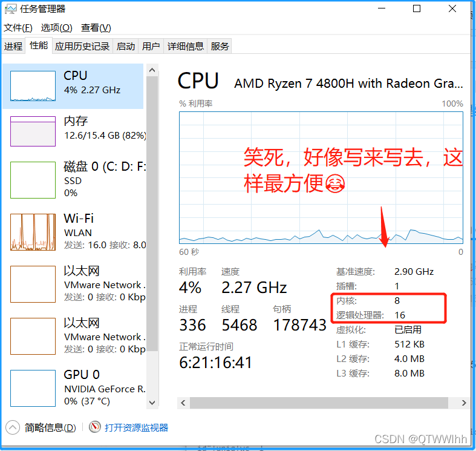Click the resource monitor gauge icon
Screen dimensions: 476x451
pos(95,427)
